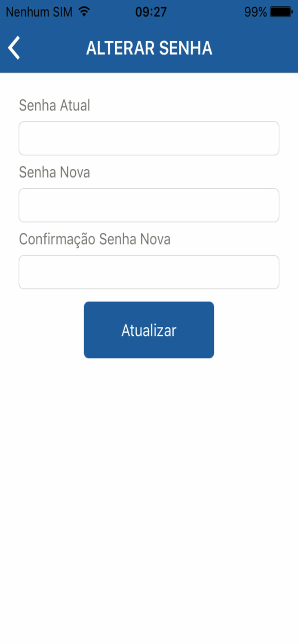This screenshot has width=298, height=644.
Task: Tap the ALTERAR SENHA title bar
Action: [149, 48]
